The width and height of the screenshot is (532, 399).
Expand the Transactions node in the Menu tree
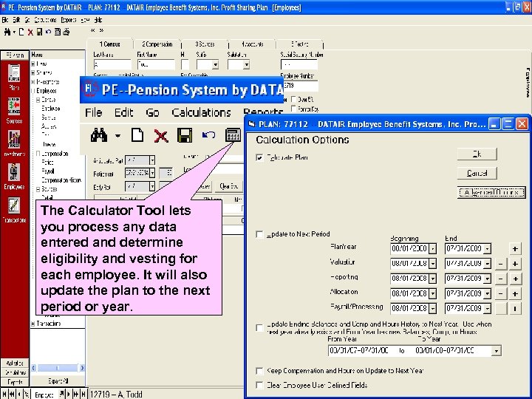click(x=33, y=324)
